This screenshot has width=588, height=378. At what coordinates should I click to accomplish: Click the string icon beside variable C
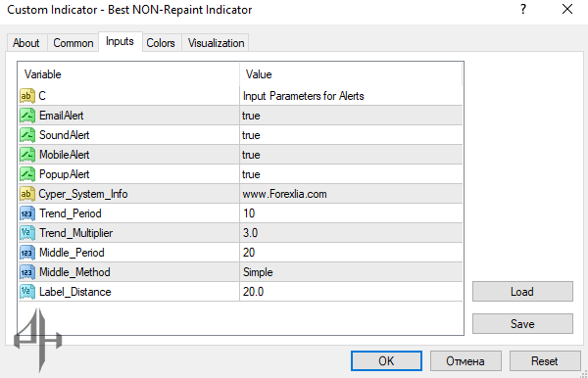click(27, 96)
